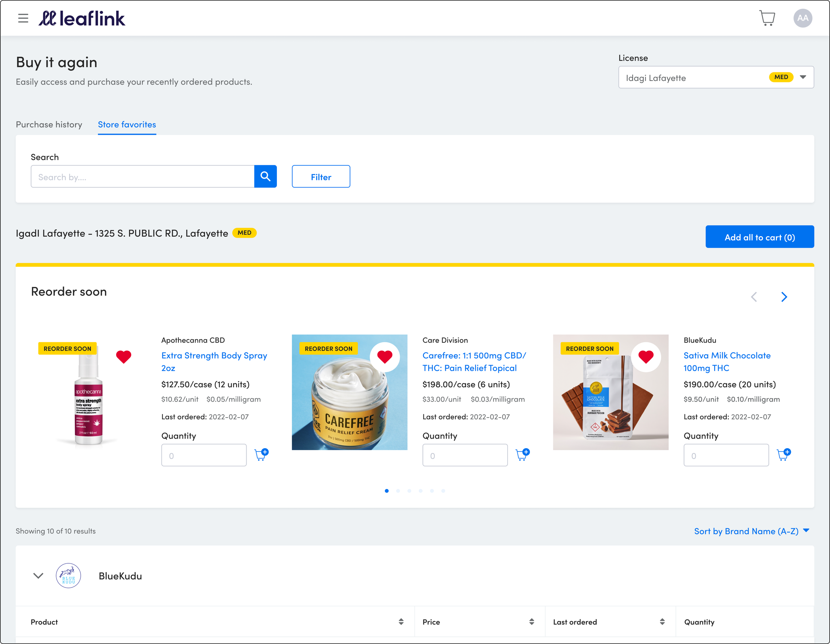
Task: Select the Store favorites tab
Action: coord(127,124)
